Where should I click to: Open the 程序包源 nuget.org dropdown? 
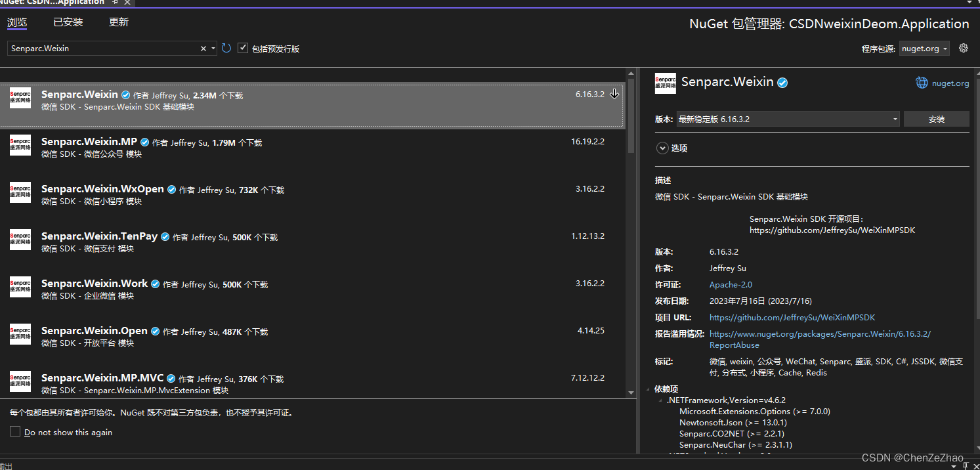[924, 49]
